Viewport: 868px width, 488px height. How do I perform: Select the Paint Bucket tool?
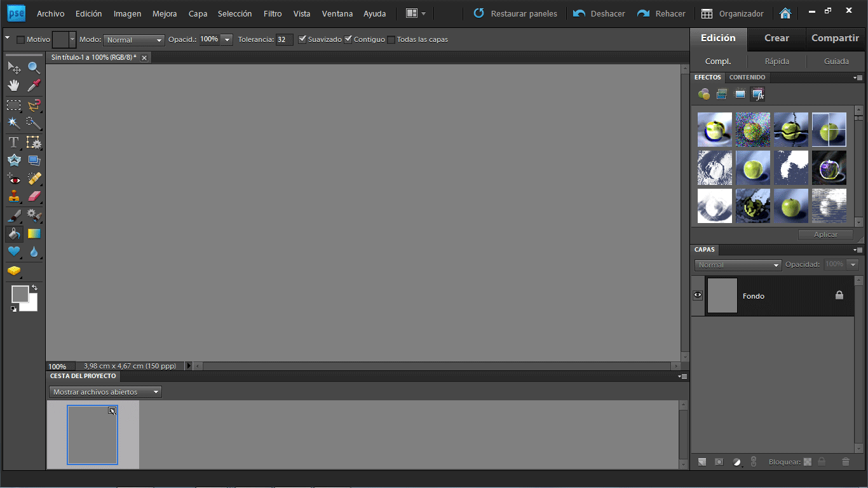(x=13, y=234)
